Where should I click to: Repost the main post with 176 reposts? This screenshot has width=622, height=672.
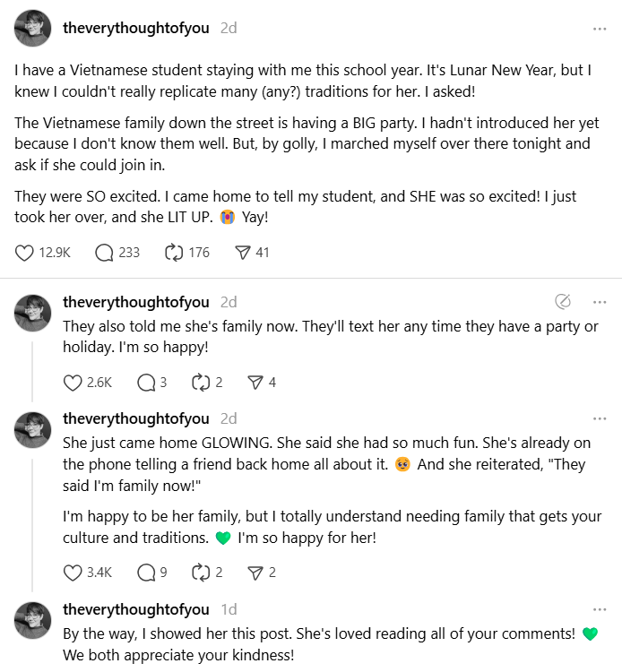(174, 253)
